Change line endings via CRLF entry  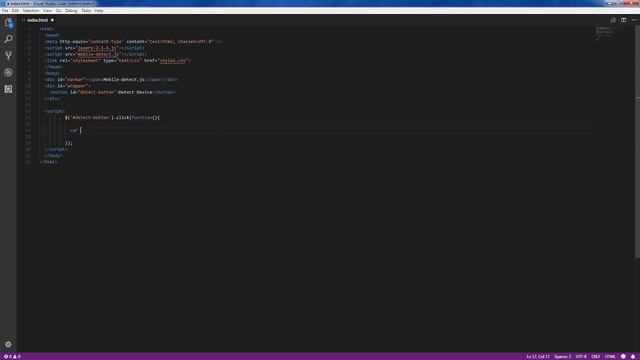[x=596, y=357]
